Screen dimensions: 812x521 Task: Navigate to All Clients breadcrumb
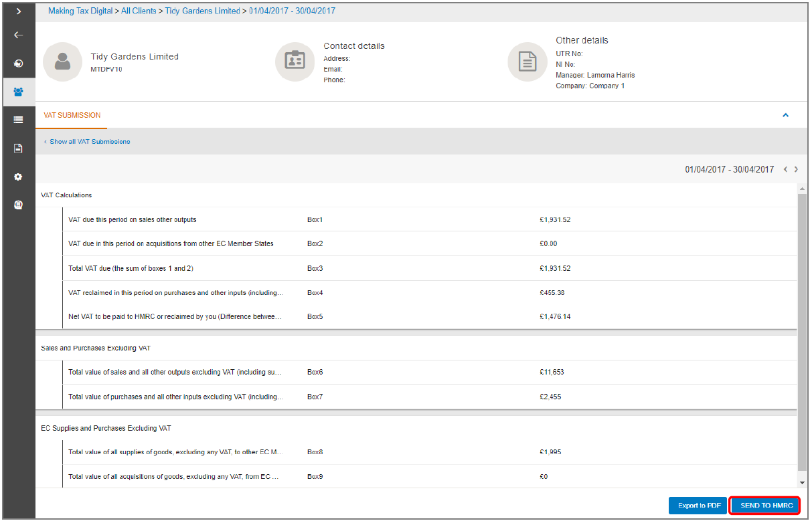139,11
